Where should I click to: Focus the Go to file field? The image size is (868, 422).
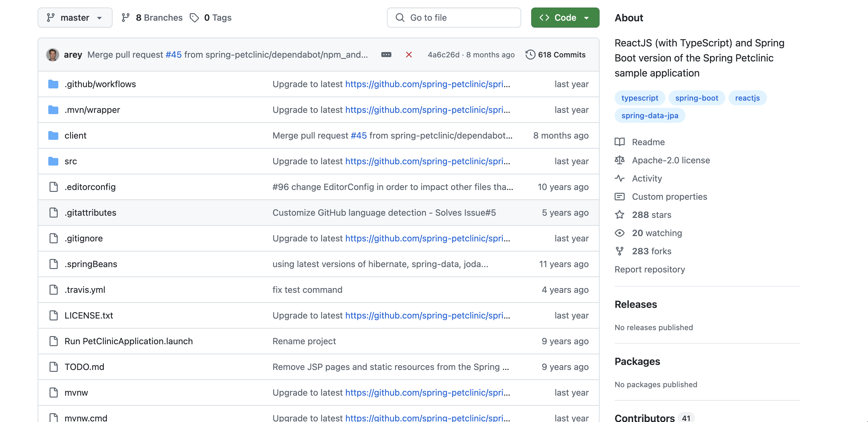point(453,18)
